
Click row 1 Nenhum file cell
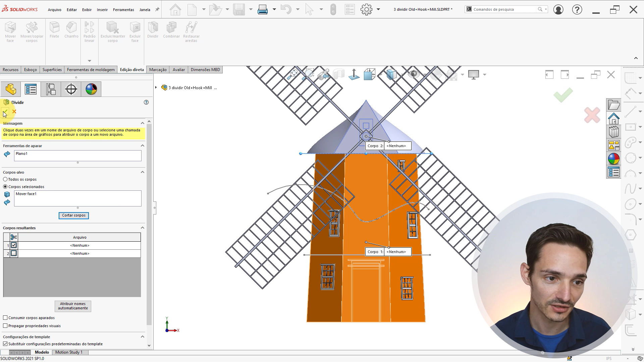pos(79,245)
